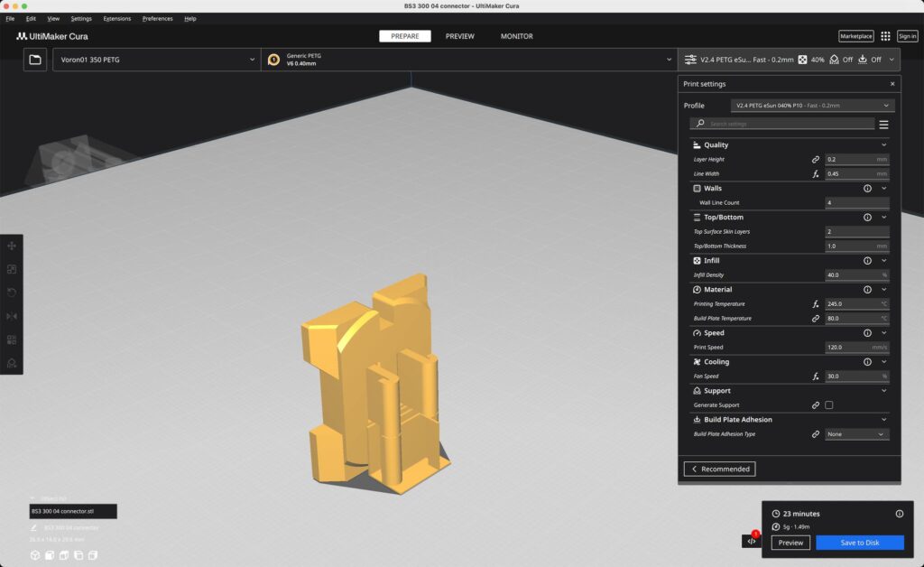Viewport: 924px width, 567px height.
Task: Open the File menu
Action: pos(10,19)
